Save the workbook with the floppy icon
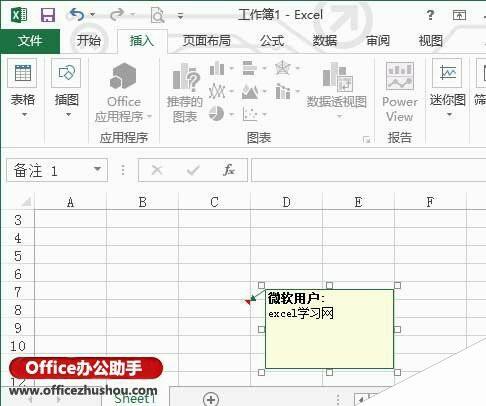 click(x=48, y=15)
